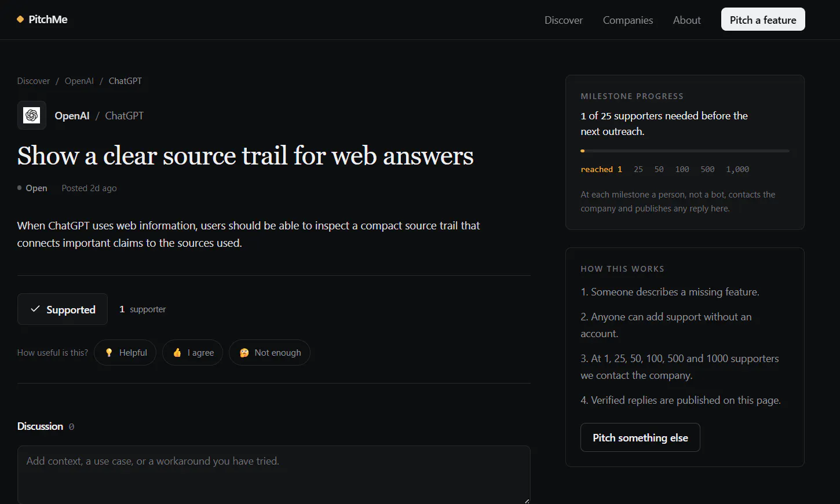Image resolution: width=840 pixels, height=504 pixels.
Task: Click the discussion comment text box
Action: [274, 475]
